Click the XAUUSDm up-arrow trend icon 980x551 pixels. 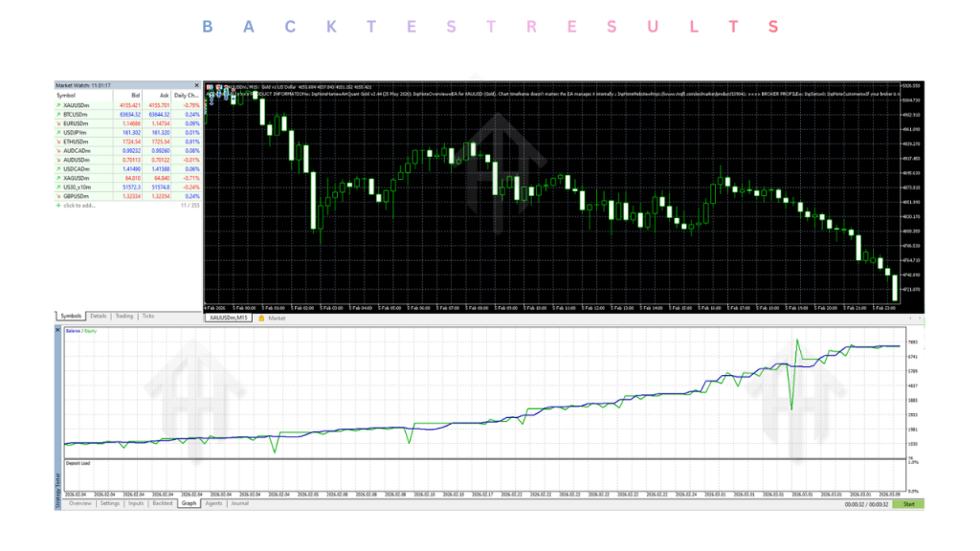pyautogui.click(x=58, y=105)
